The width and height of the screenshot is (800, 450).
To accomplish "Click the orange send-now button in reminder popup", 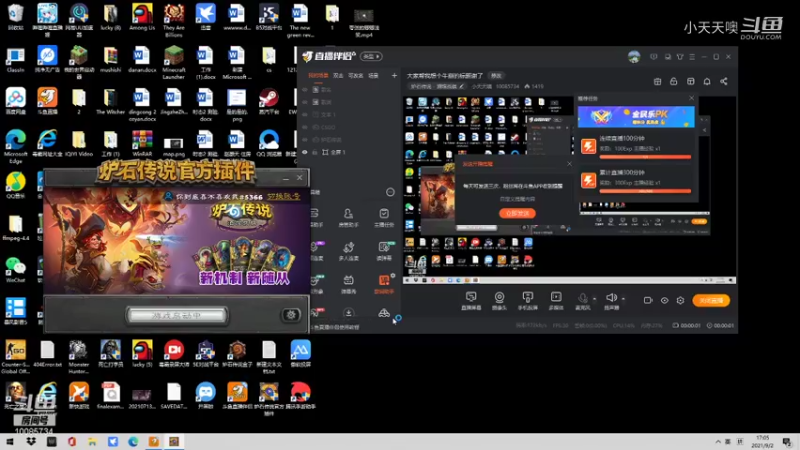I will coord(517,213).
